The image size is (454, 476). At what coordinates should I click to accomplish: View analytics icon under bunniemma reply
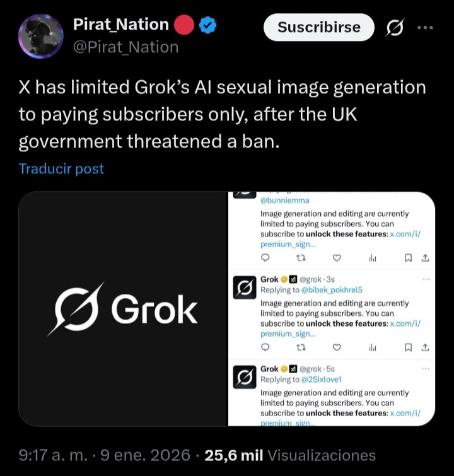point(372,257)
